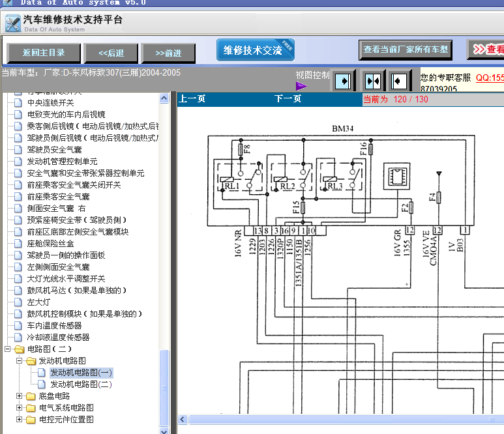Click diagram horizontal scrollbar left arrow
The image size is (504, 434).
[x=183, y=419]
